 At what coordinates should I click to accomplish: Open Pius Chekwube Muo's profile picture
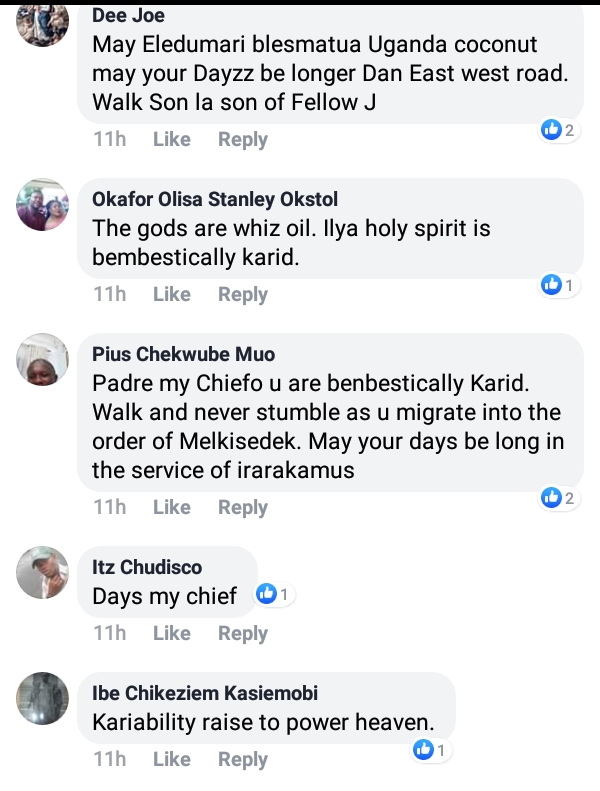pos(43,361)
